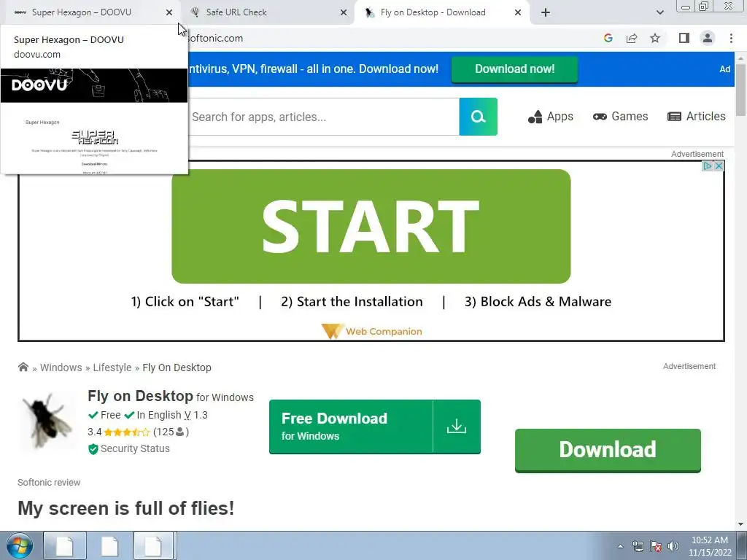Close the Fly on Desktop tab
Screen dimensions: 747x560
pyautogui.click(x=518, y=12)
